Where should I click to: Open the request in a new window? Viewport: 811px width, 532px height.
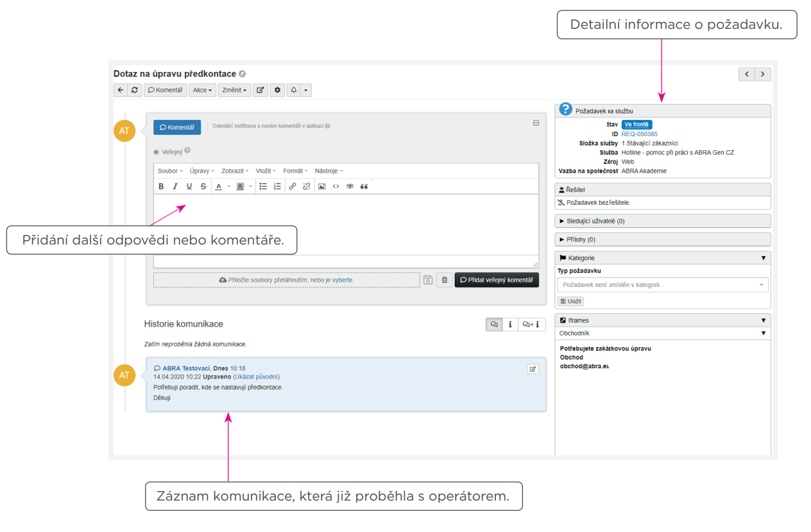(x=260, y=90)
